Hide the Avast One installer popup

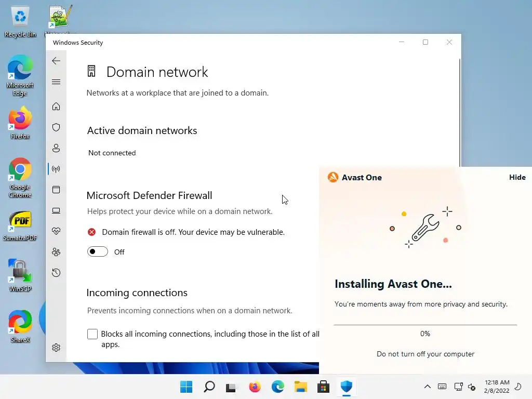coord(517,177)
